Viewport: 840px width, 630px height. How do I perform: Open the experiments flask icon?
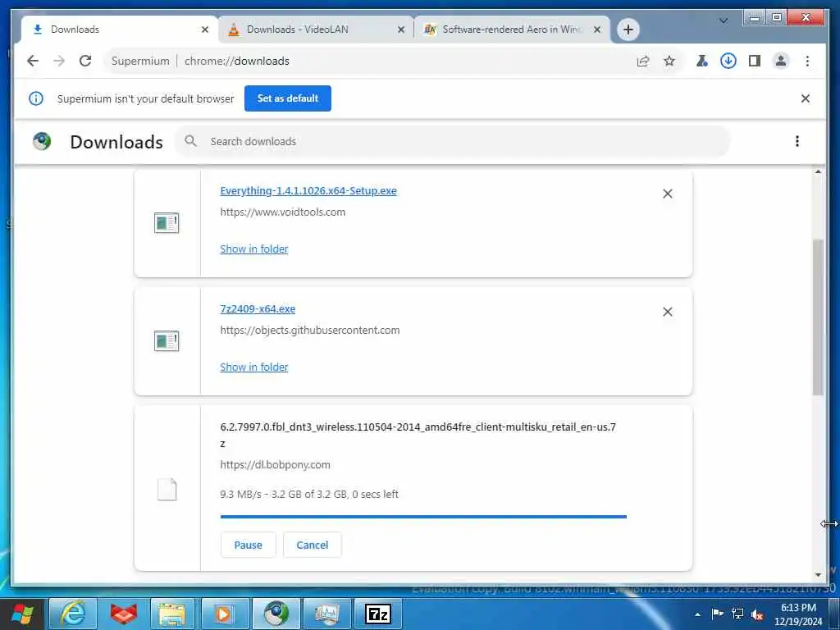click(702, 61)
